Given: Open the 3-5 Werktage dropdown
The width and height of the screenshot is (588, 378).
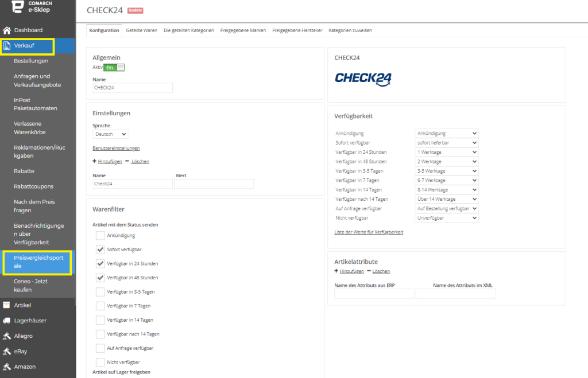Looking at the screenshot, I should point(447,171).
